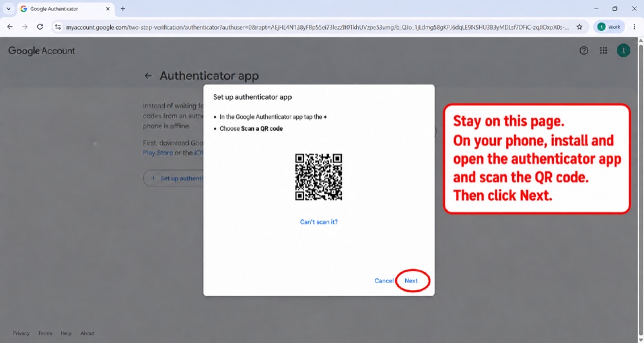This screenshot has height=343, width=644.
Task: Click the page's vertical scrollbar
Action: point(640,189)
